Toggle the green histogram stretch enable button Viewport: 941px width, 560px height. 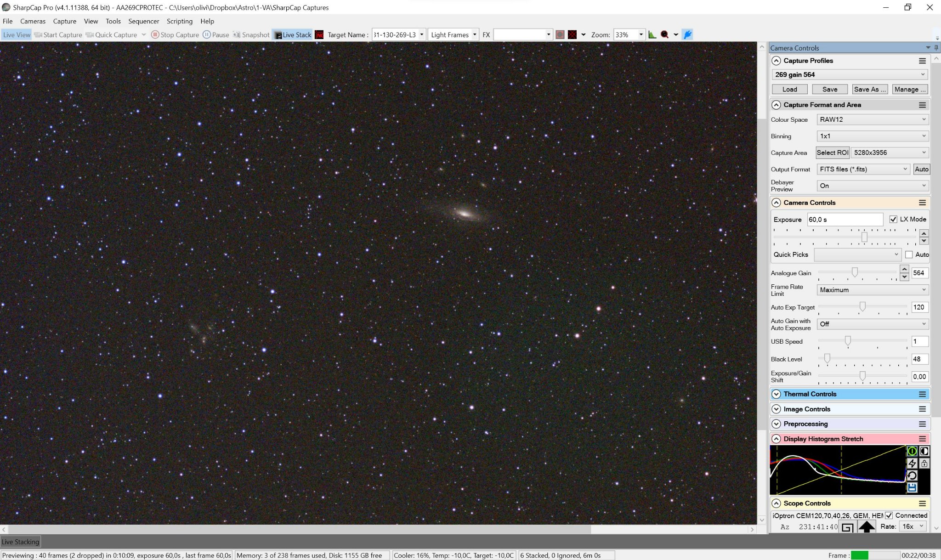912,451
